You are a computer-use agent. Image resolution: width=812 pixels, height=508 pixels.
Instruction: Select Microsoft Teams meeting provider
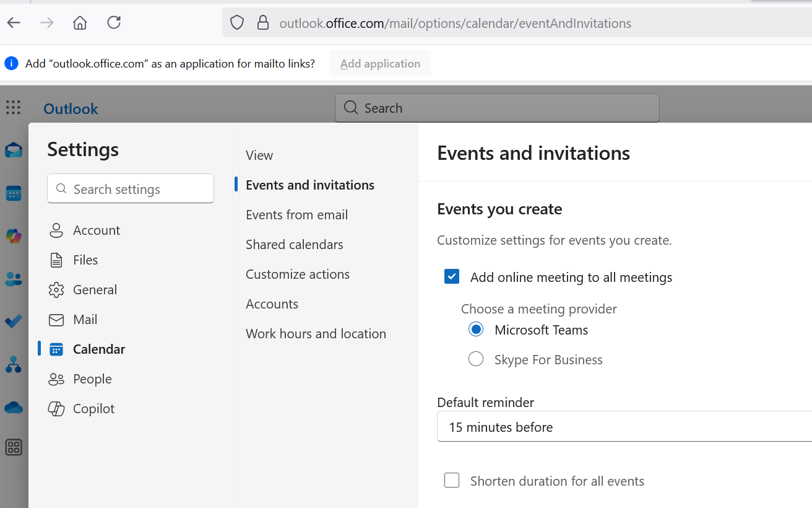[476, 330]
